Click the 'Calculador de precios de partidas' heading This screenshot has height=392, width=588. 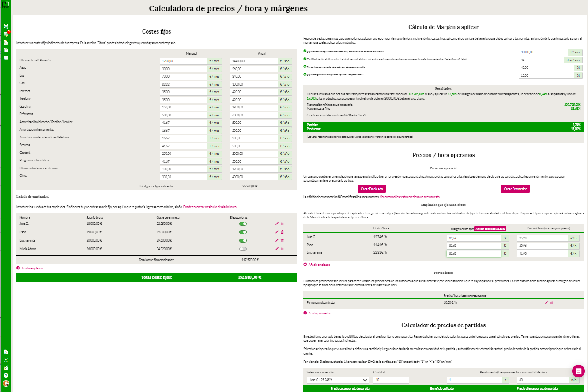[443, 325]
